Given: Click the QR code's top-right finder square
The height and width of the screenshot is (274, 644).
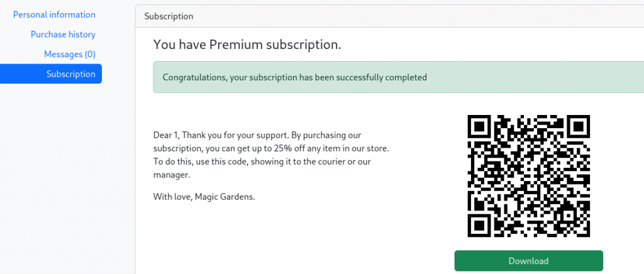Looking at the screenshot, I should click(x=577, y=127).
